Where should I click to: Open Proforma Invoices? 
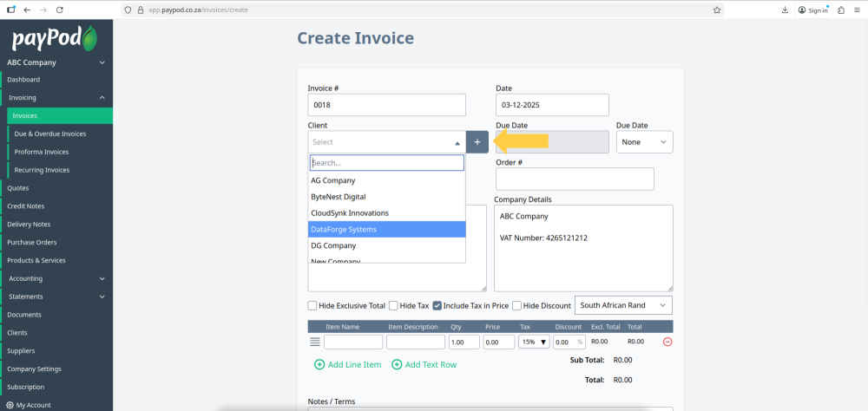pos(60,152)
